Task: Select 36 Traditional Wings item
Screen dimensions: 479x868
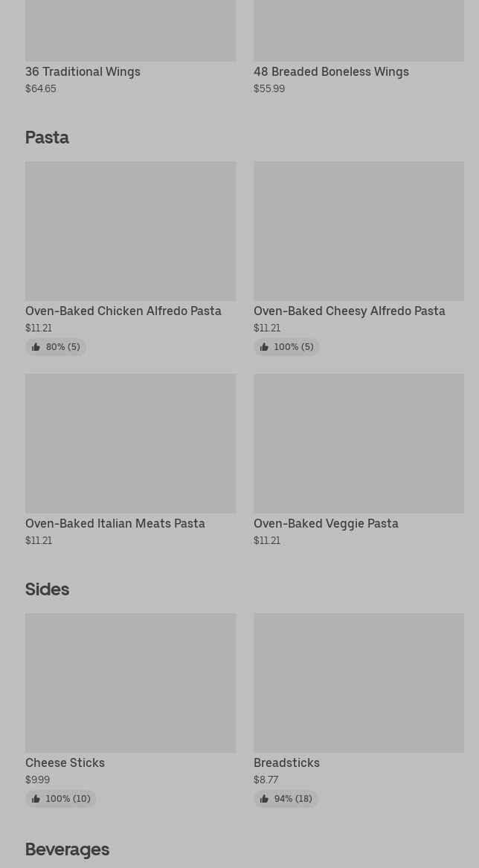Action: [x=83, y=72]
